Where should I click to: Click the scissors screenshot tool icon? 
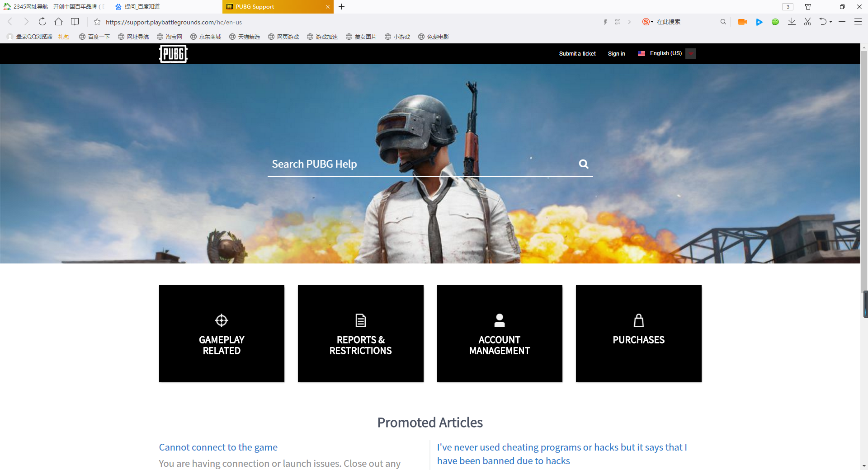(x=807, y=22)
